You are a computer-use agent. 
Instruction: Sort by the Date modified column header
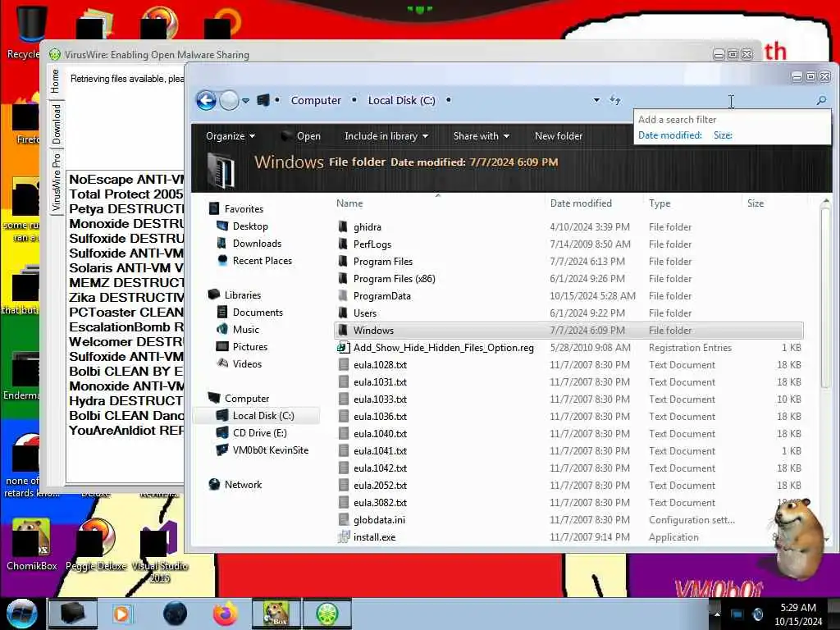tap(581, 203)
